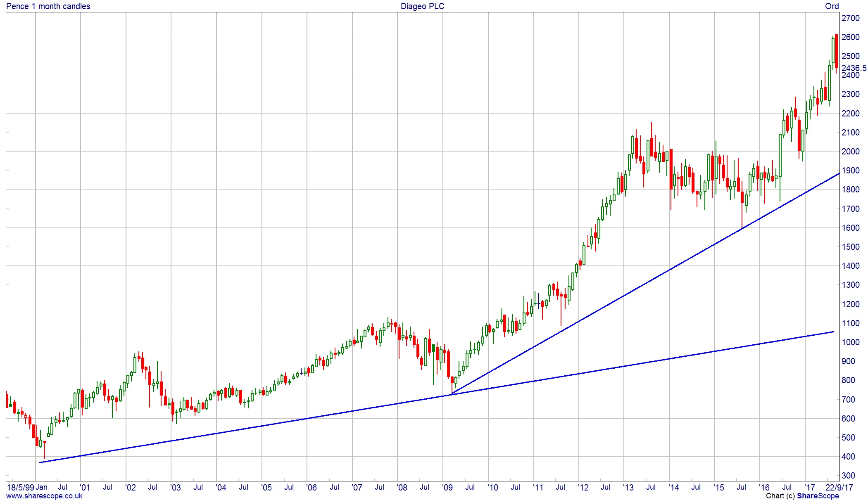Image resolution: width=868 pixels, height=500 pixels.
Task: Click the '13 year marker on time axis
Action: [628, 488]
